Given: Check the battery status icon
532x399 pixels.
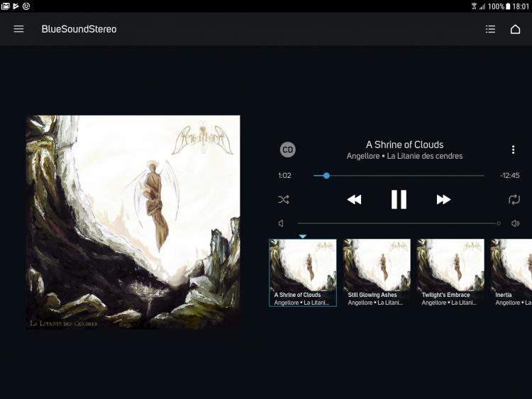Looking at the screenshot, I should coord(508,6).
